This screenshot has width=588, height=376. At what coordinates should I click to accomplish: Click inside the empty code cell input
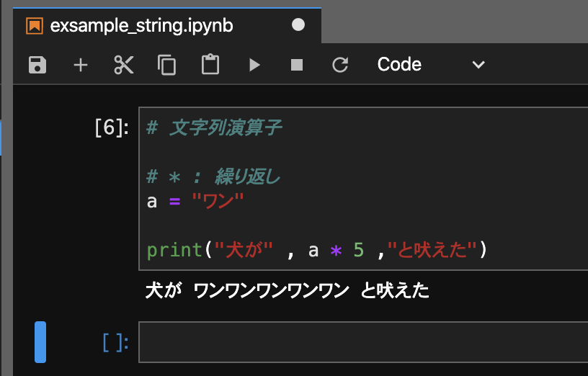tap(363, 342)
